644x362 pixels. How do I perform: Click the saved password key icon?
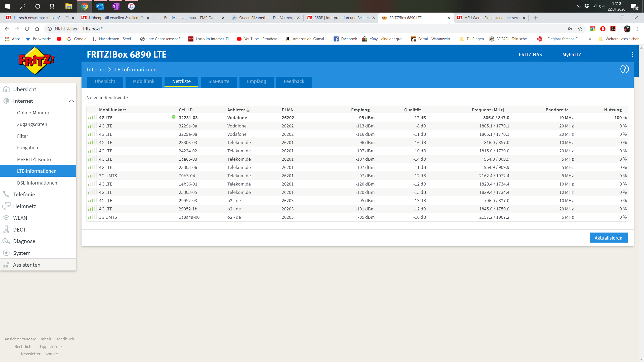click(570, 29)
